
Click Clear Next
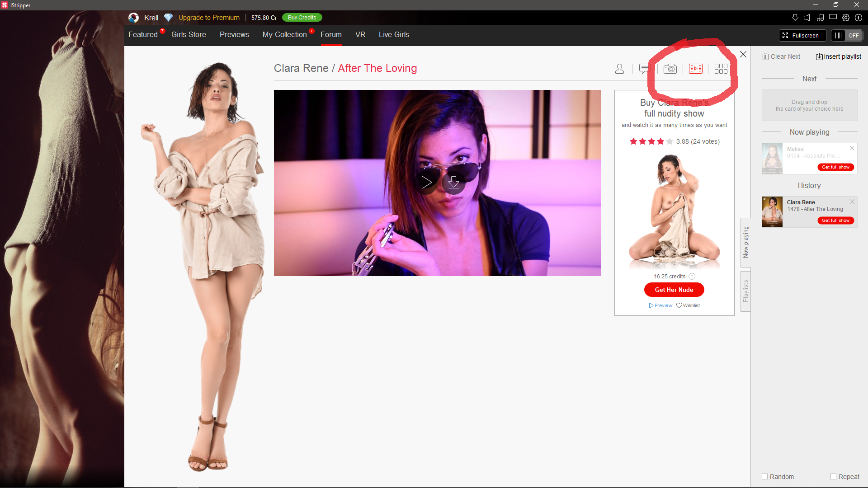click(x=781, y=56)
